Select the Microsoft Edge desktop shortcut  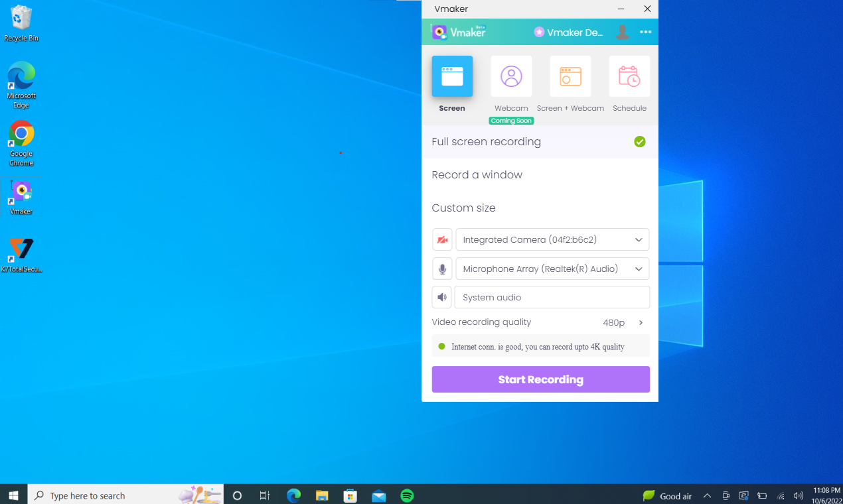coord(21,85)
